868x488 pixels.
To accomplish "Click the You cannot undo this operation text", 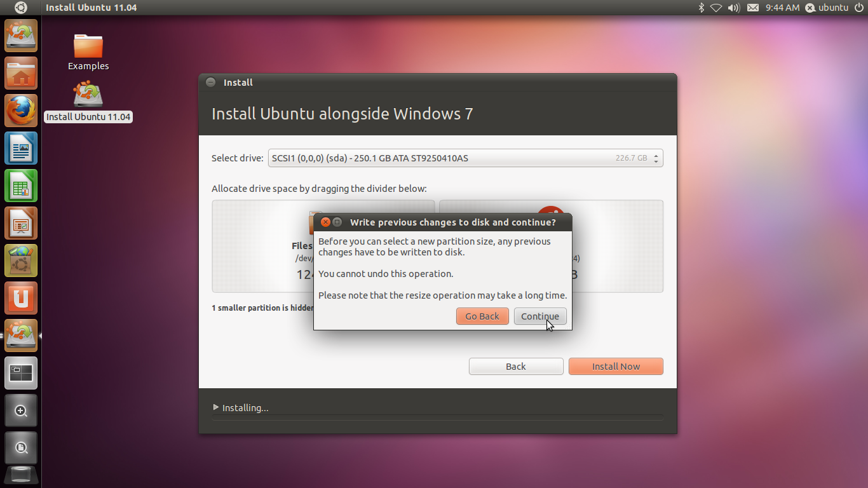I will (386, 274).
